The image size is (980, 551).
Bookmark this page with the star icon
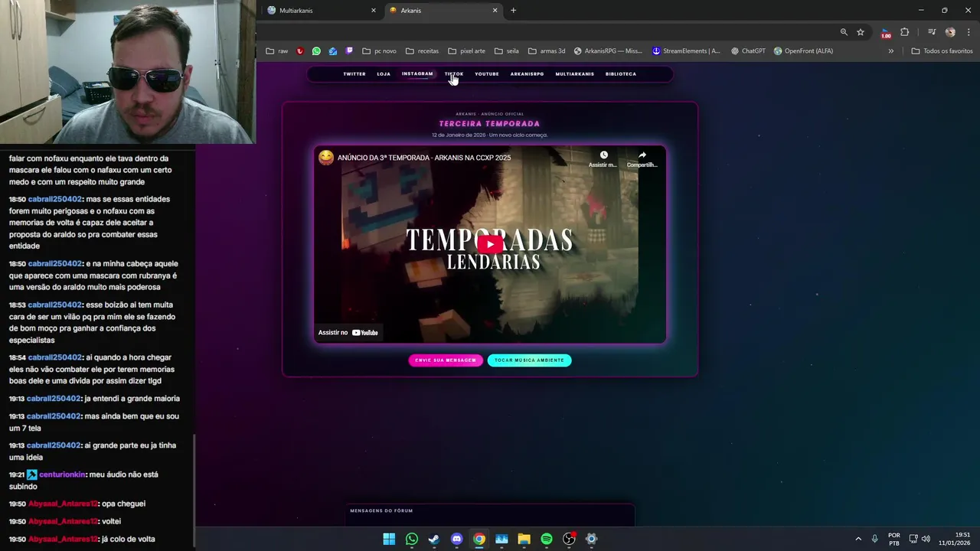click(x=861, y=32)
